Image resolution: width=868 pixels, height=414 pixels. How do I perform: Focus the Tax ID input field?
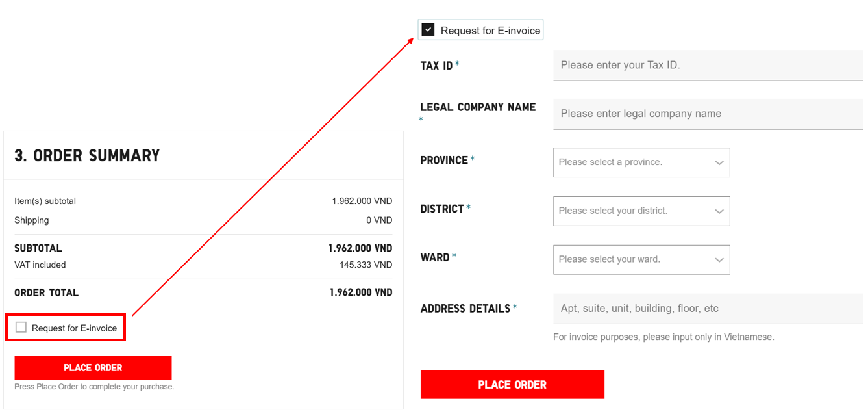point(708,65)
